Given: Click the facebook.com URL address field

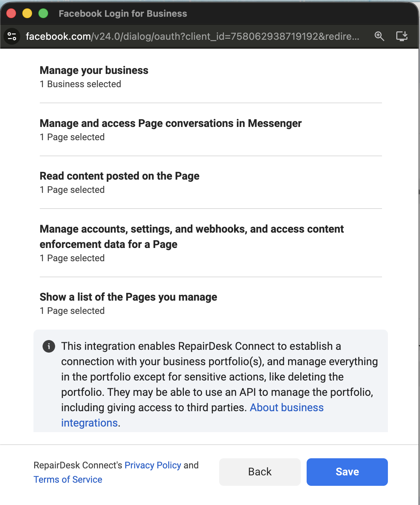Looking at the screenshot, I should click(x=193, y=36).
